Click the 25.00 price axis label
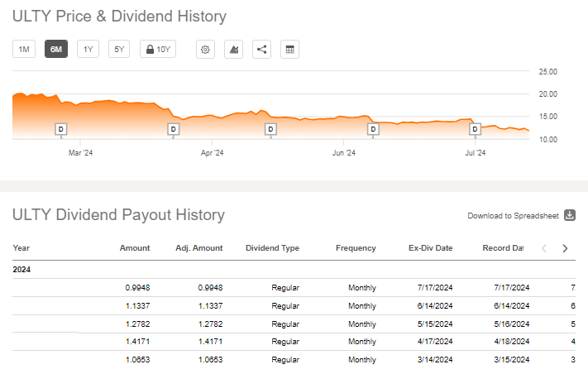This screenshot has width=588, height=374. point(547,72)
